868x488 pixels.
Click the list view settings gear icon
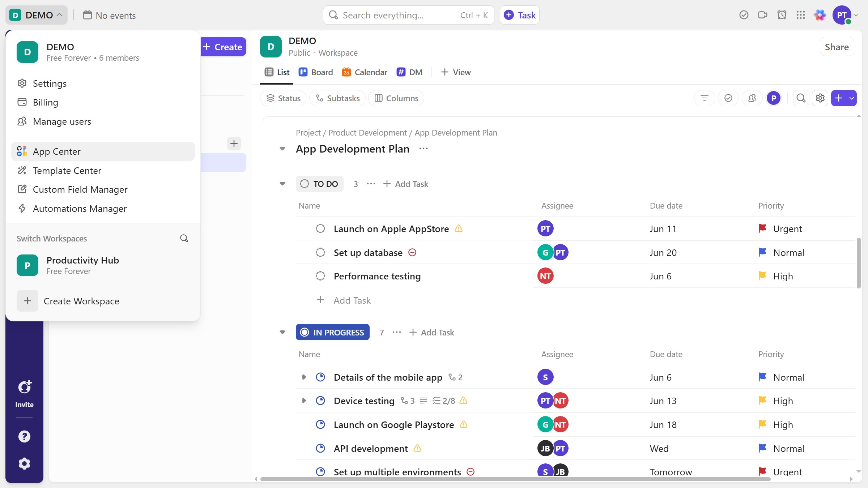point(820,98)
